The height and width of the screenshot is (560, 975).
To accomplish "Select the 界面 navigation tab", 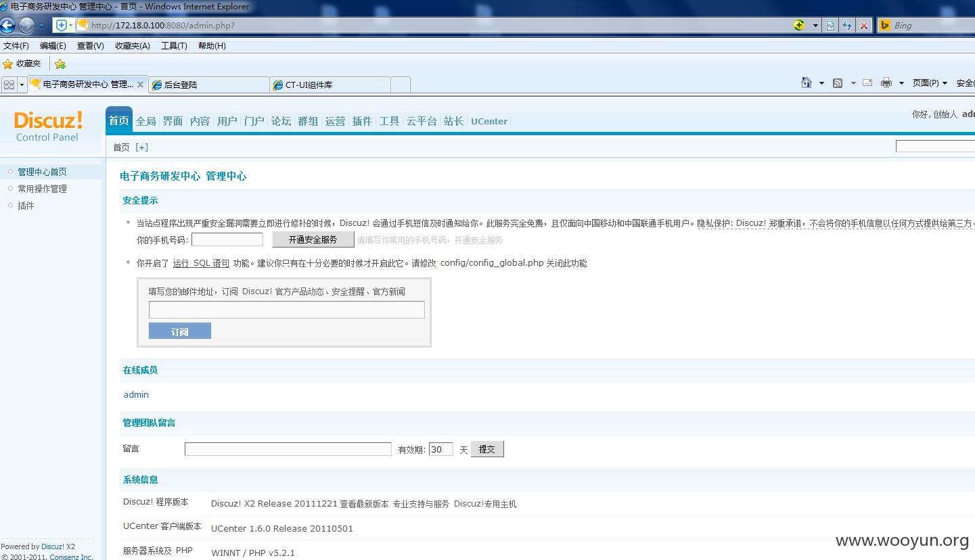I will pos(173,121).
